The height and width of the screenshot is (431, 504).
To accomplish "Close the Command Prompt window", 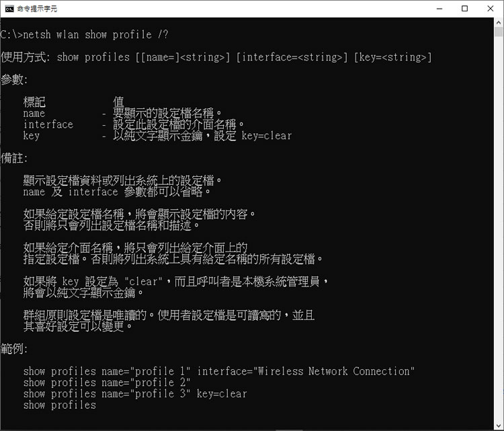I will tap(490, 9).
